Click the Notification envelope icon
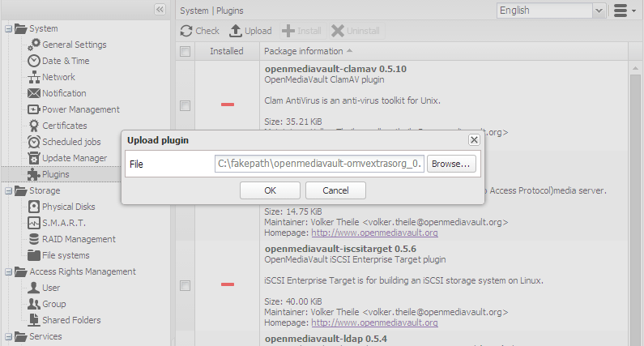This screenshot has height=346, width=644. 34,93
